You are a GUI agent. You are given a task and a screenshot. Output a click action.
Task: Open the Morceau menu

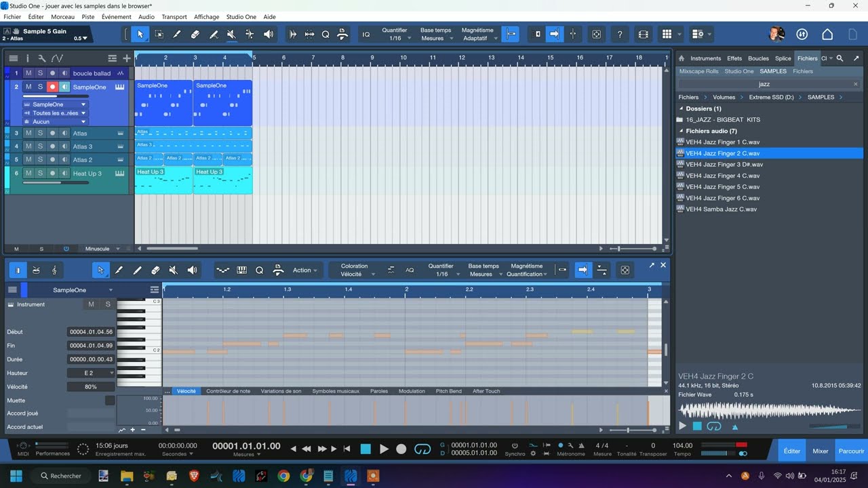click(x=63, y=17)
